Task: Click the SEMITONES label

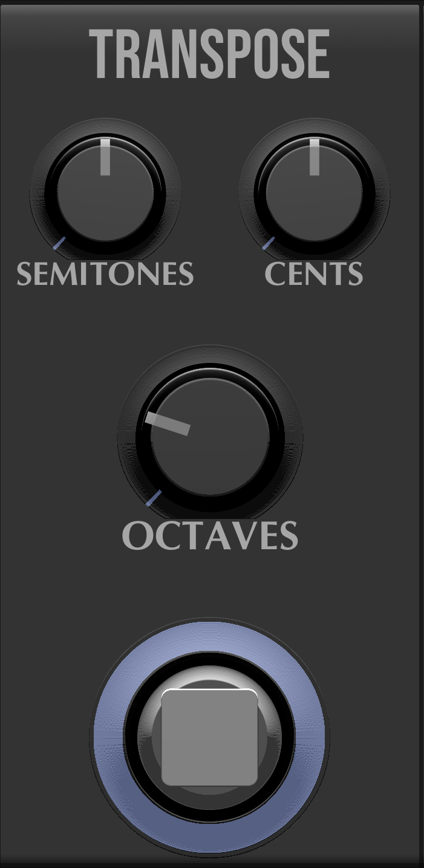Action: (x=105, y=275)
